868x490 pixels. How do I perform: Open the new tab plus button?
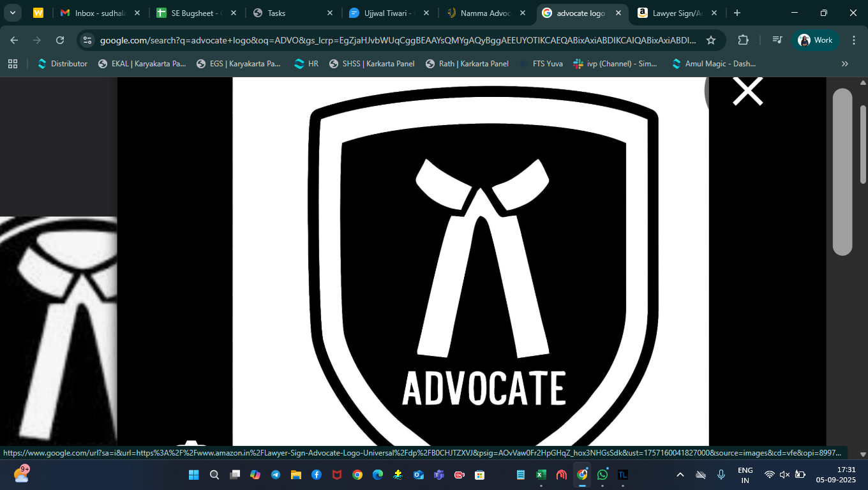[x=737, y=13]
